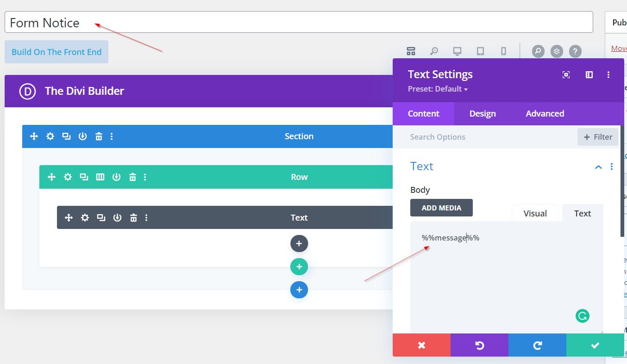This screenshot has width=627, height=364.
Task: Switch to wireframe view icon
Action: (411, 51)
